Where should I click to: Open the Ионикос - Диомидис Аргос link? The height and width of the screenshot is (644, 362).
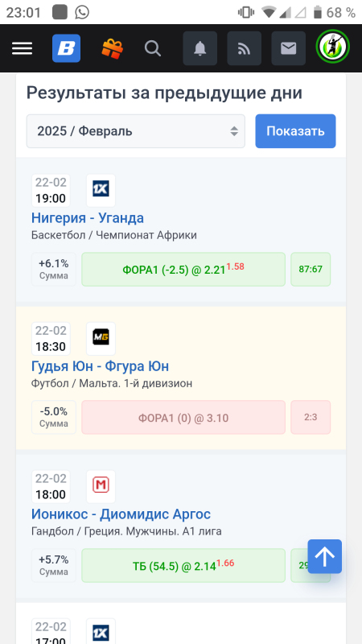point(121,514)
